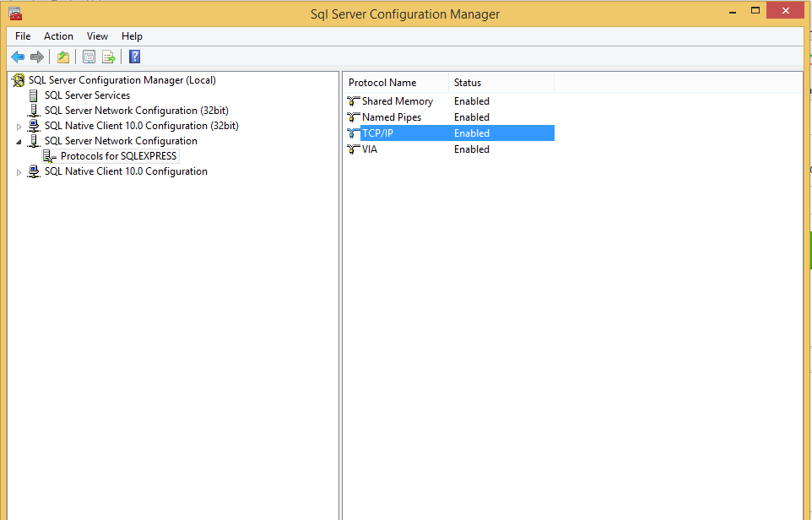Click the Protocol Name column header
Image resolution: width=812 pixels, height=520 pixels.
382,82
